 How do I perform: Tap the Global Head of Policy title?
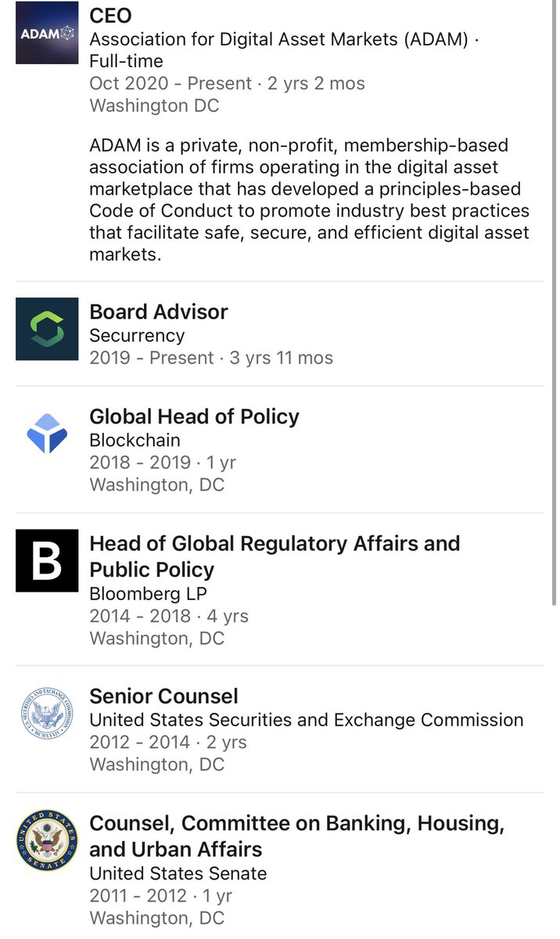click(x=194, y=416)
